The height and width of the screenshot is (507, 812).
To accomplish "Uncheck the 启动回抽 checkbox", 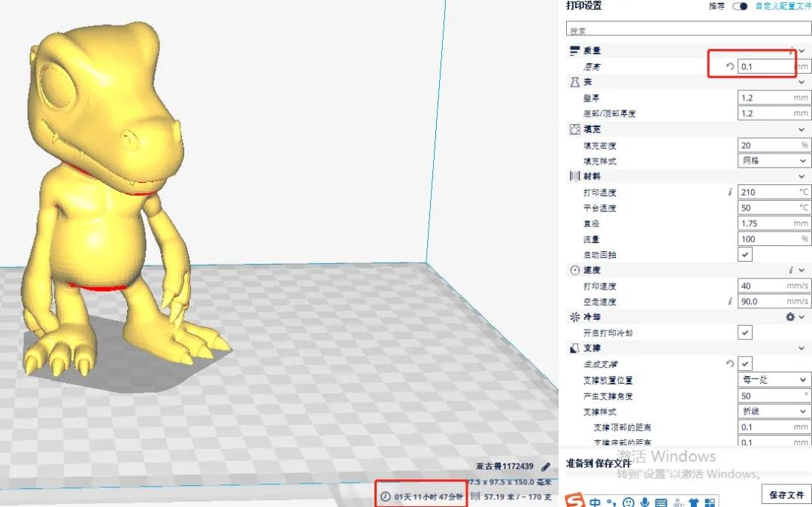I will (x=745, y=255).
